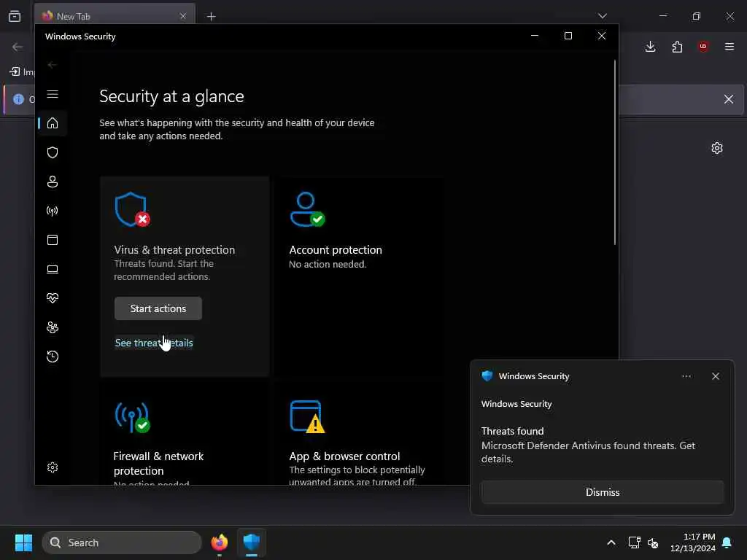Open new tab page settings gear in Firefox
Image resolution: width=747 pixels, height=560 pixels.
point(717,148)
